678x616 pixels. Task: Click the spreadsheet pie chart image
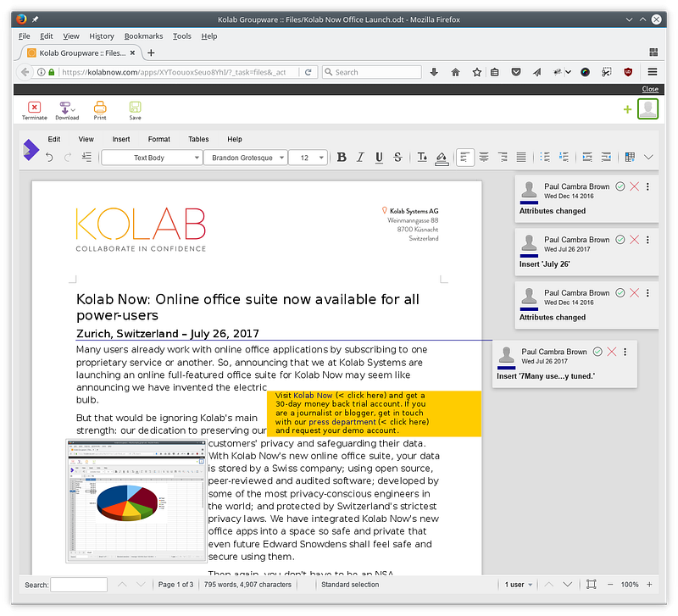click(136, 501)
